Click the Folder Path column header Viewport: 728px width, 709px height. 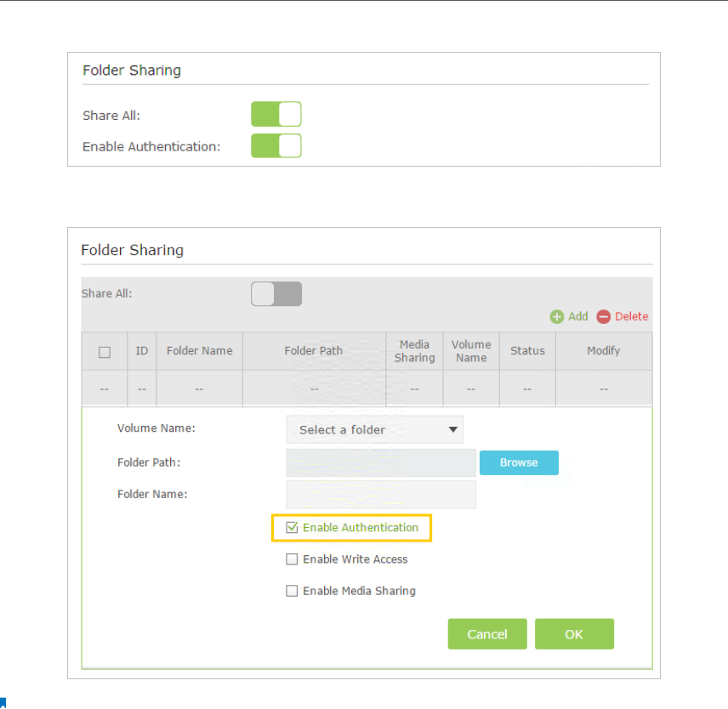click(x=314, y=351)
